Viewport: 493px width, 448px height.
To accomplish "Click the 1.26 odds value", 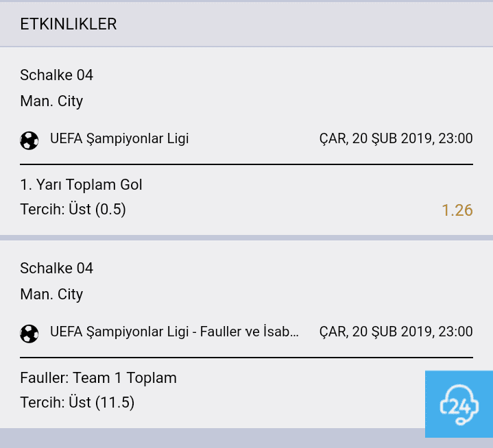I will pyautogui.click(x=457, y=210).
